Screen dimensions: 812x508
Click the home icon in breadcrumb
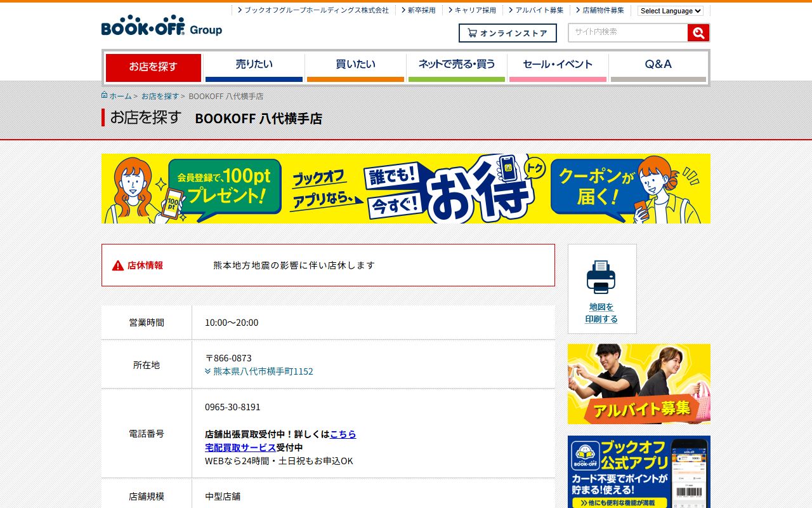(104, 95)
